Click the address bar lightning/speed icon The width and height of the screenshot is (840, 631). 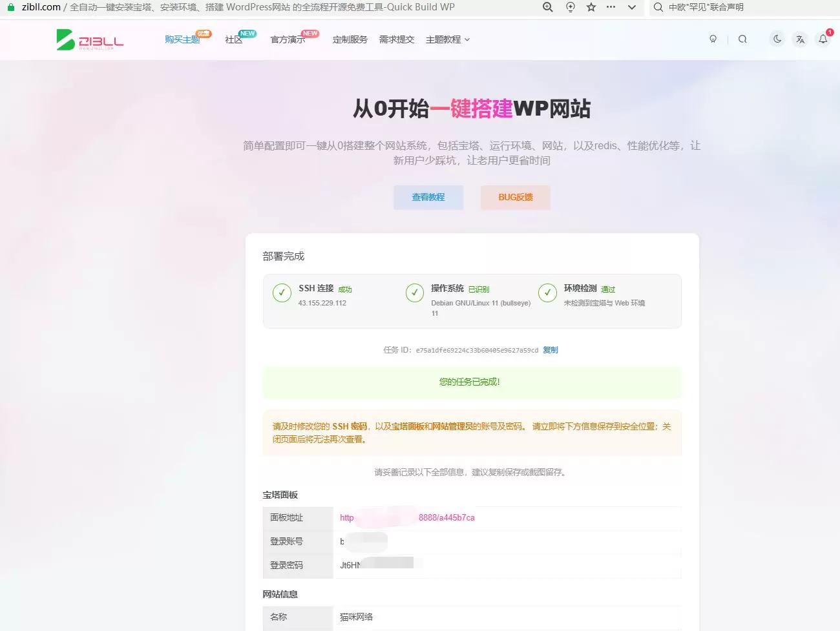pos(570,7)
